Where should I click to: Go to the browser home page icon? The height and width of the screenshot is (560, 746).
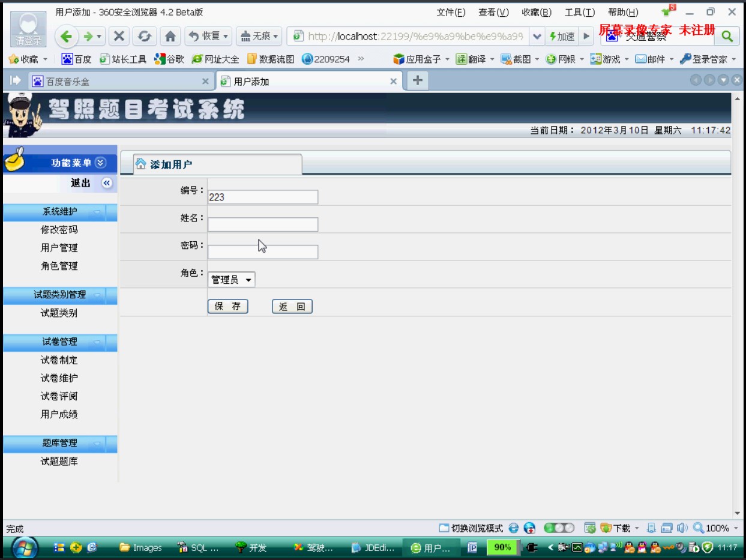170,36
